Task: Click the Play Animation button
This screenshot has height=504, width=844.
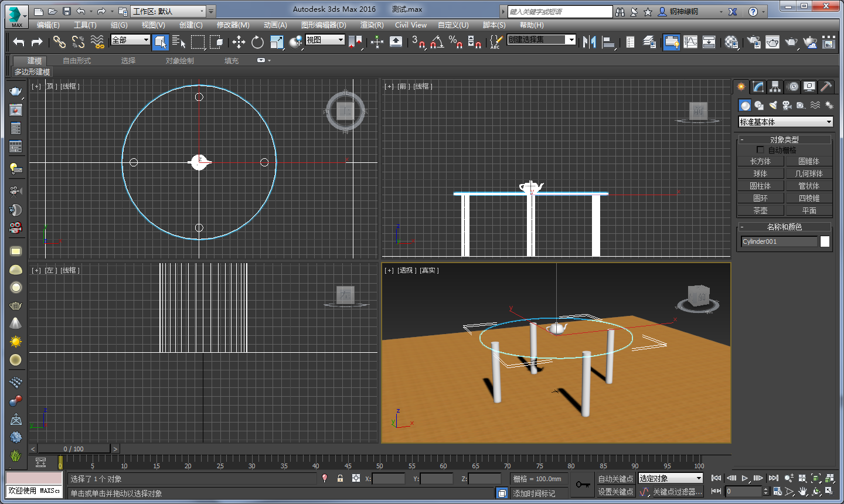Action: (x=744, y=478)
